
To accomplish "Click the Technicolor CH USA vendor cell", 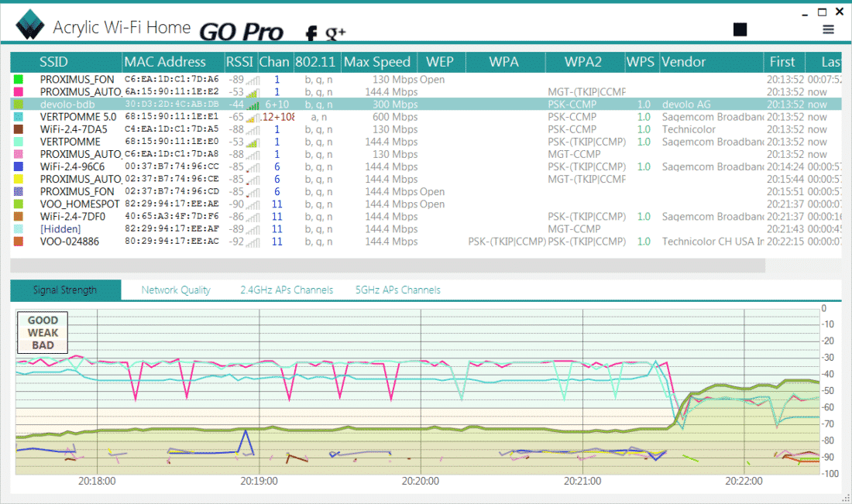I will tap(713, 242).
